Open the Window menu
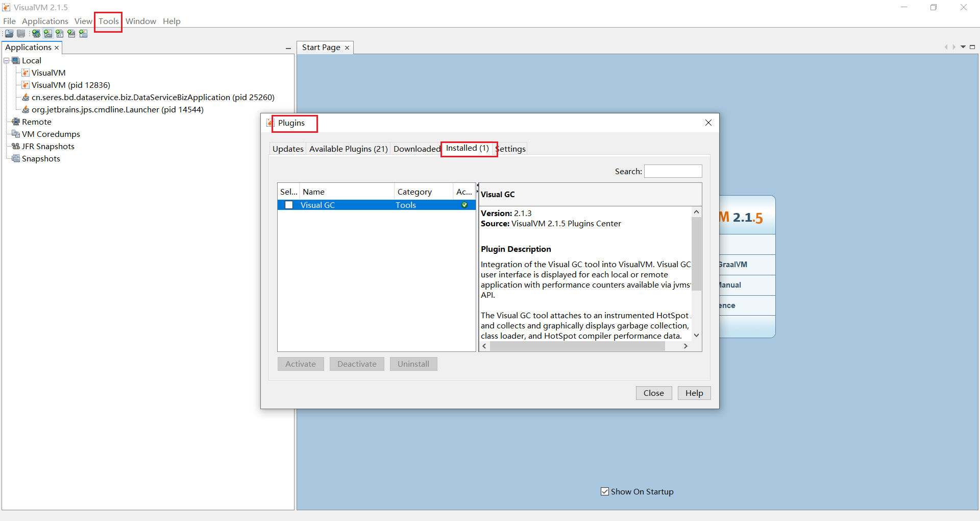980x521 pixels. coord(141,21)
